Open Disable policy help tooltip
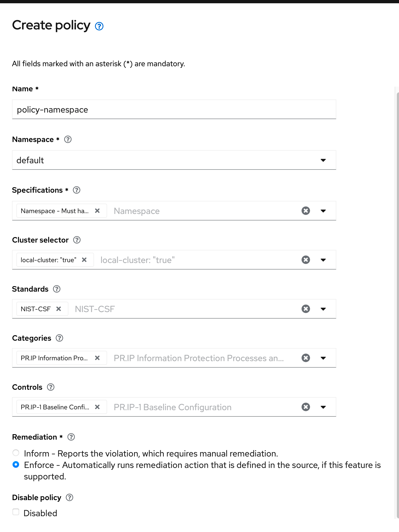399x532 pixels. coord(69,498)
